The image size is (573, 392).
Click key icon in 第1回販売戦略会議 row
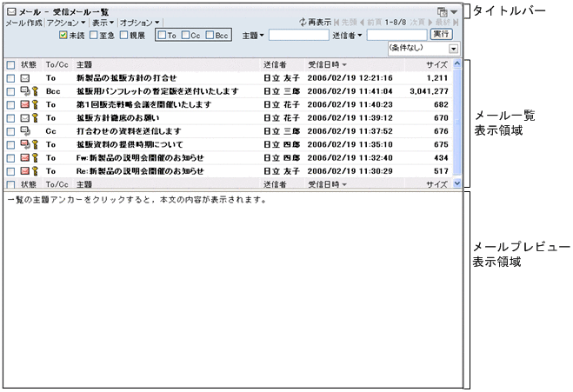click(35, 104)
